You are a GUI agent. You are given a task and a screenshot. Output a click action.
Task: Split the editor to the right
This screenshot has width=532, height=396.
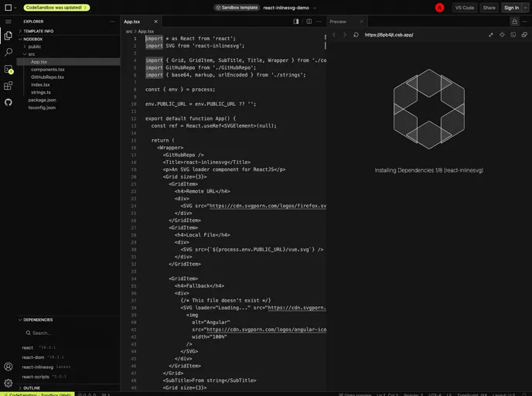[x=309, y=22]
